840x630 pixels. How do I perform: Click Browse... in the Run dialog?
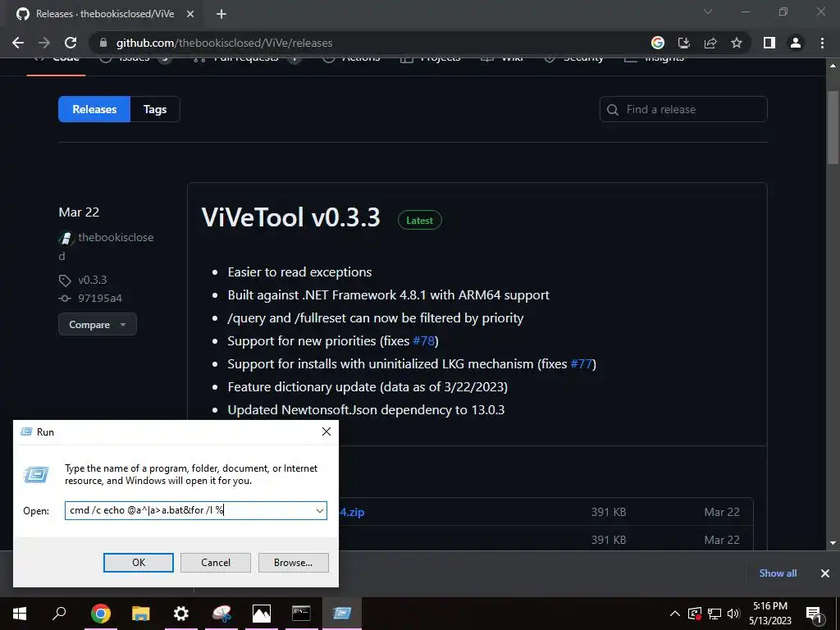click(x=293, y=563)
